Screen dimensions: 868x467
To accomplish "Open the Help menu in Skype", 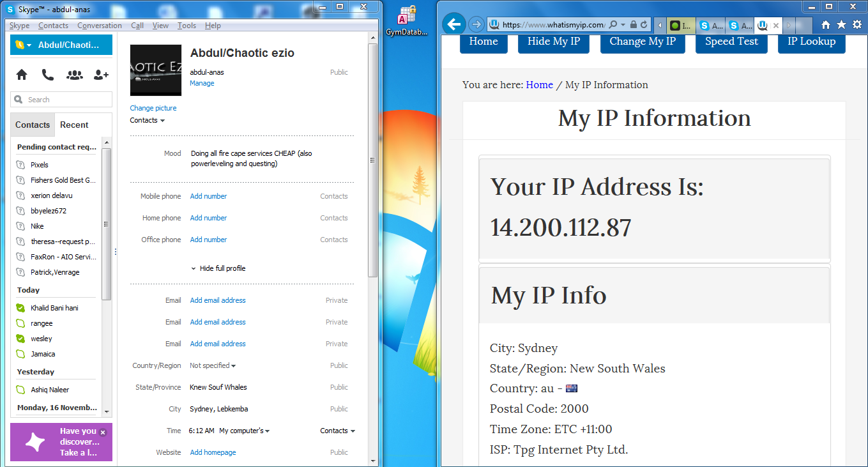I will pos(213,26).
